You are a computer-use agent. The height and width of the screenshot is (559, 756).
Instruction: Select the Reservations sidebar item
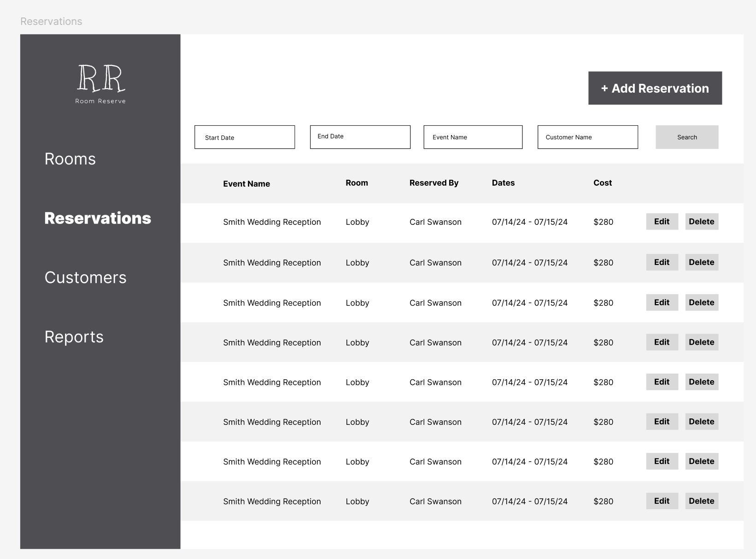(x=98, y=218)
